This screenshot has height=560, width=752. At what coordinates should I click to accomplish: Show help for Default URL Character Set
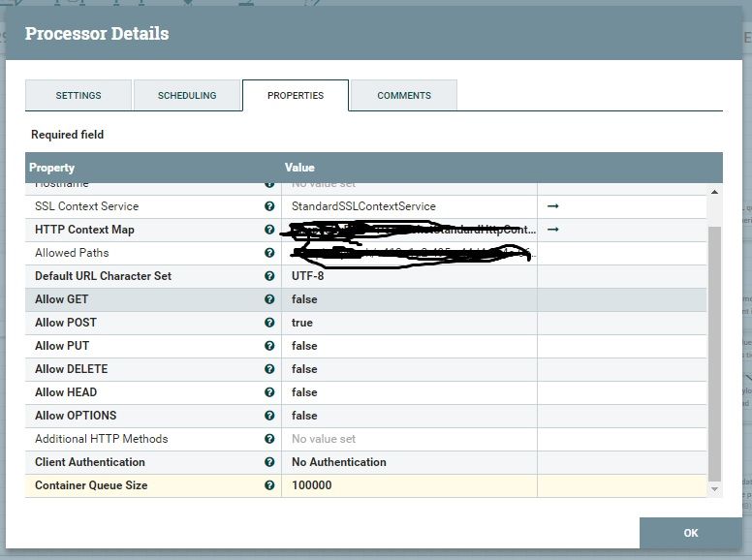pos(269,276)
